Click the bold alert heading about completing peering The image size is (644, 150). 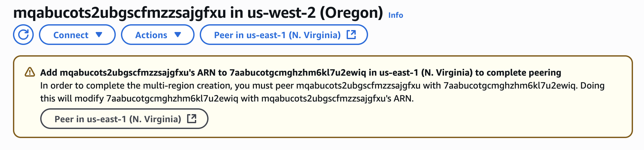click(301, 72)
